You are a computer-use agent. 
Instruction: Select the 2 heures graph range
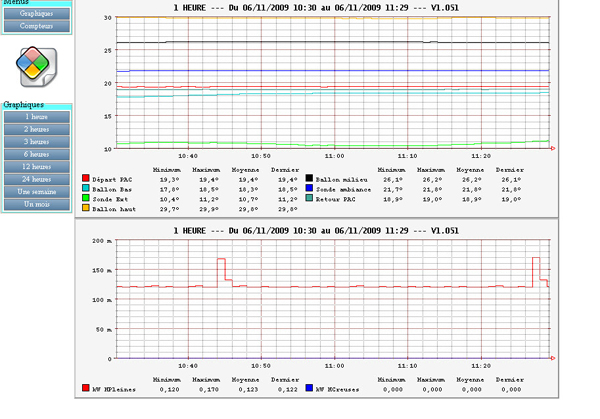36,129
